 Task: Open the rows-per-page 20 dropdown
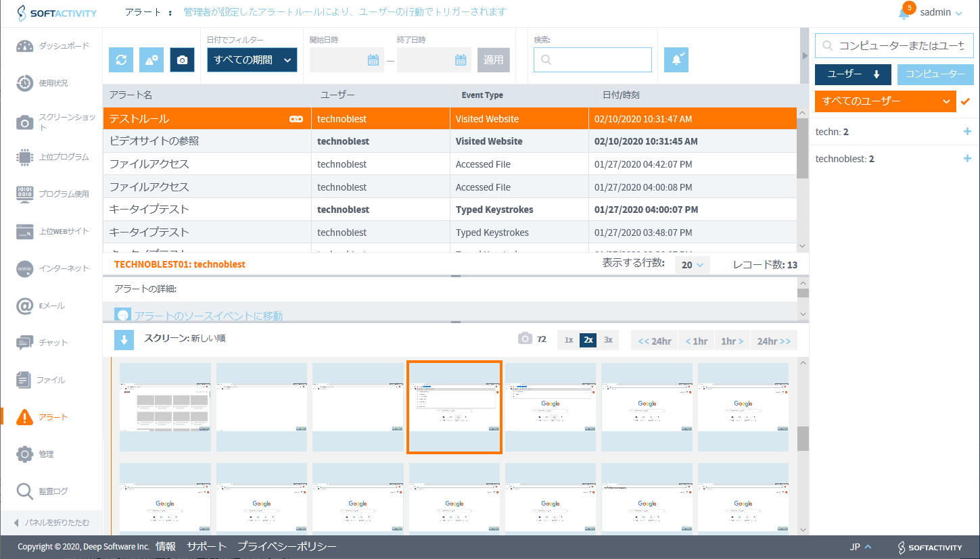tap(692, 265)
